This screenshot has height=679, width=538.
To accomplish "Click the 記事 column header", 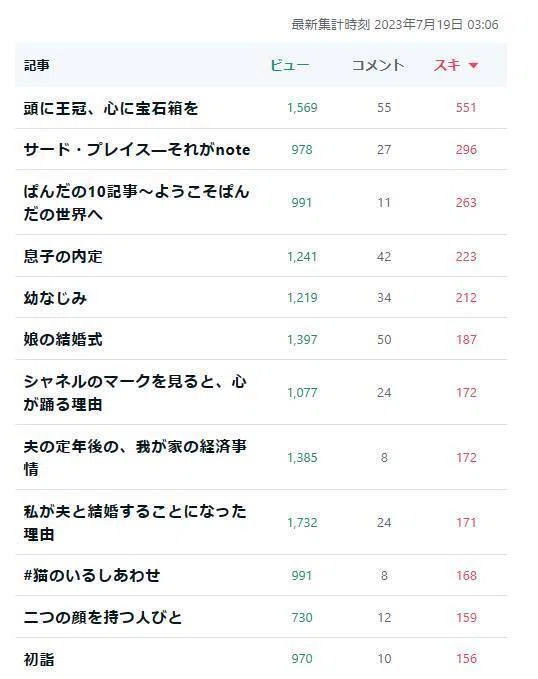I will (37, 66).
